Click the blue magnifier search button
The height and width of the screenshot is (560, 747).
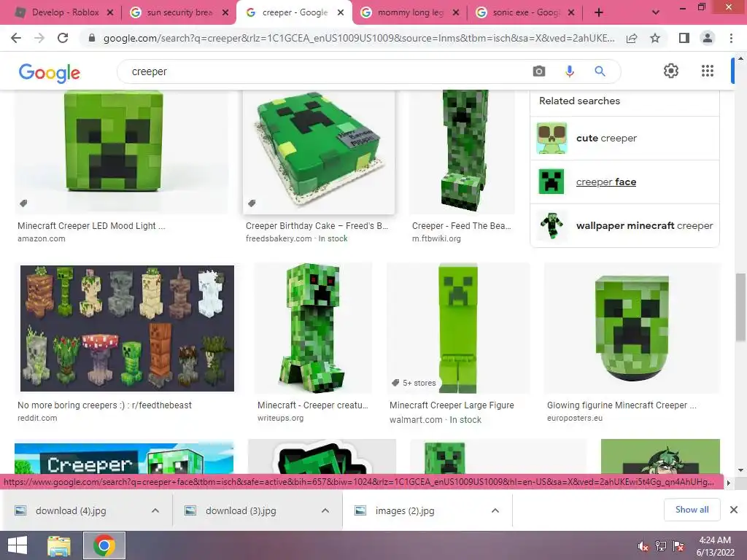(x=600, y=71)
